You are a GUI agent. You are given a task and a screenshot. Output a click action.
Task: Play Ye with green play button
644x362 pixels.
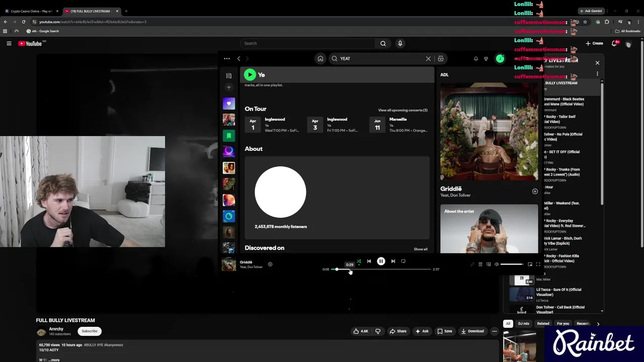(250, 75)
